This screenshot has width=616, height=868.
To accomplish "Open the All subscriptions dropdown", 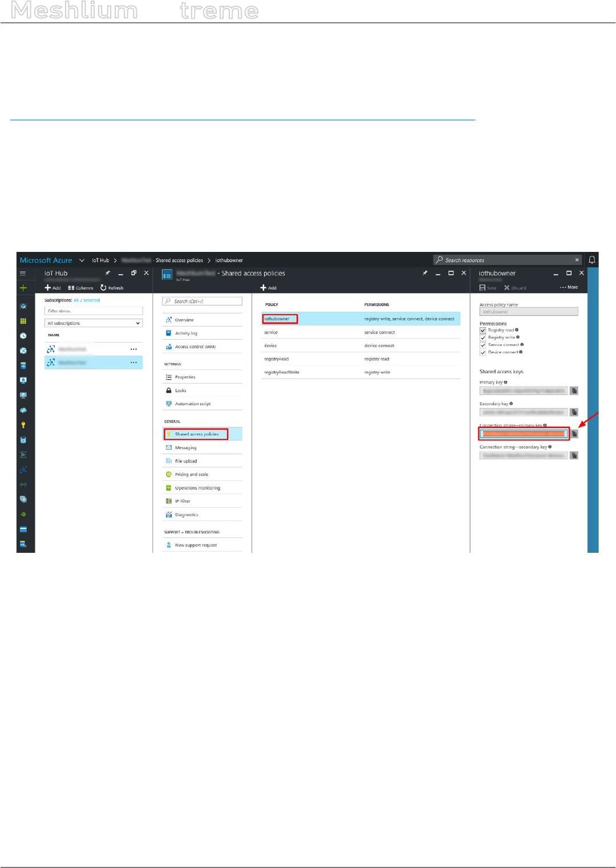I will (94, 323).
